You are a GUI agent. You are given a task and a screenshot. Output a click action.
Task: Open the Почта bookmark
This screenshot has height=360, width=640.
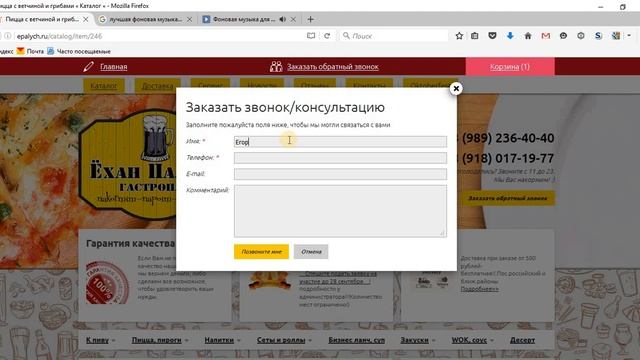[x=30, y=51]
